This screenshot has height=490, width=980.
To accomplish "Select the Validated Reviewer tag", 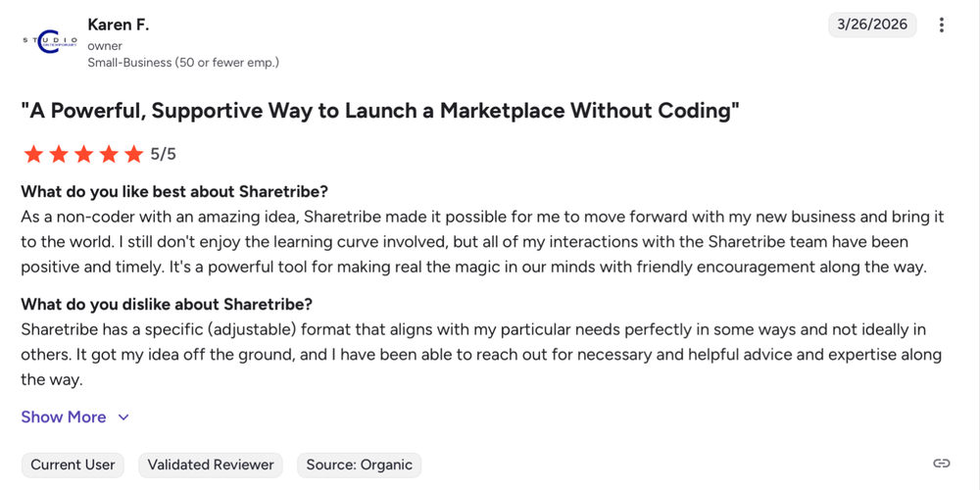I will pyautogui.click(x=211, y=465).
